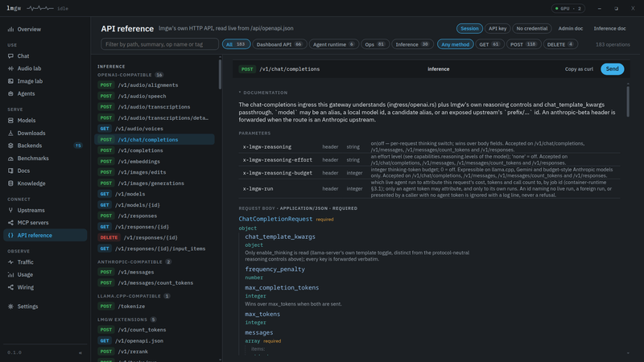Click the Downloads icon in the sidebar

tap(10, 133)
